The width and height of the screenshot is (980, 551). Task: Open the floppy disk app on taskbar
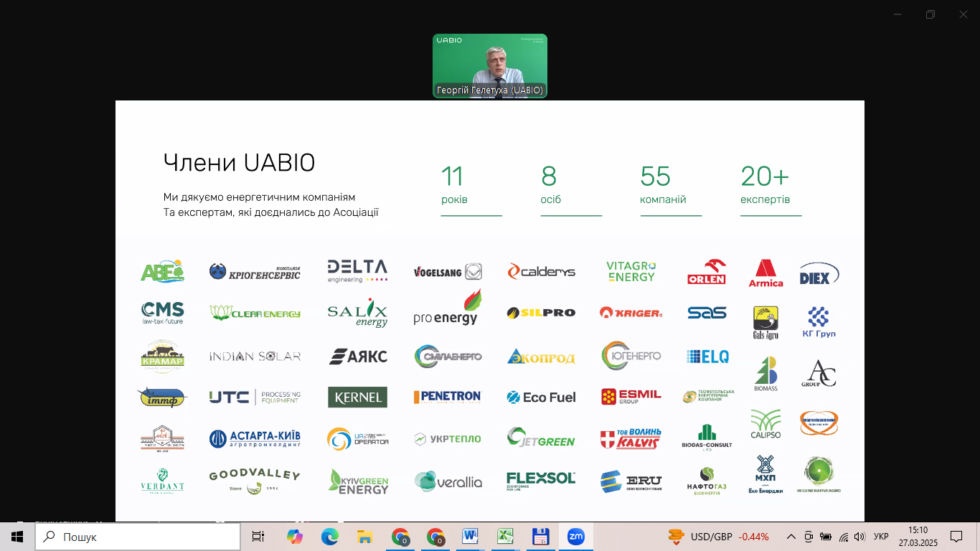coord(540,537)
